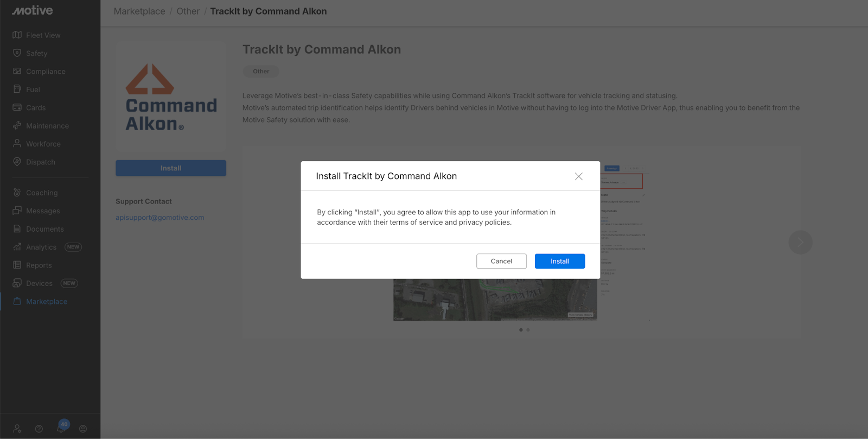This screenshot has width=868, height=439.
Task: Open the Maintenance menu item
Action: (x=48, y=126)
